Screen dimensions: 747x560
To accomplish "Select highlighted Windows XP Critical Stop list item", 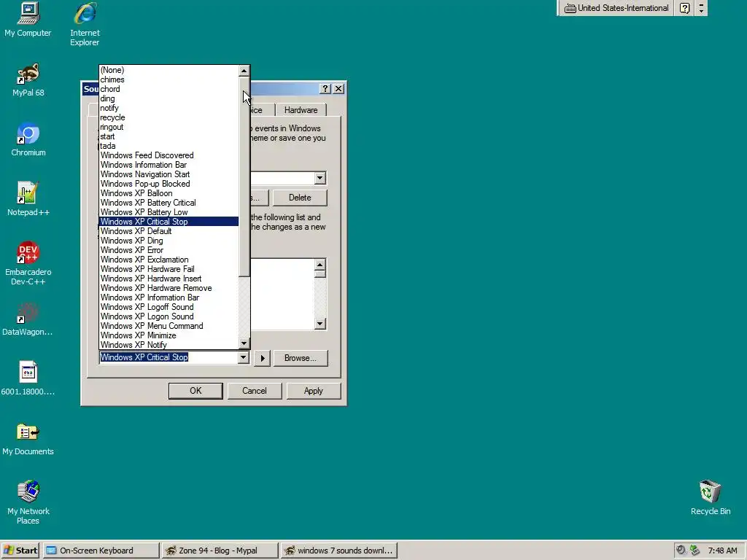I will (169, 222).
